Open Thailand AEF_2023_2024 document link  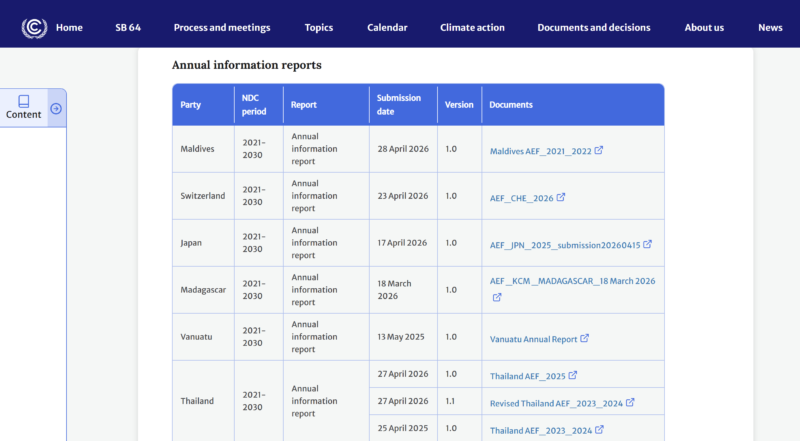pyautogui.click(x=540, y=431)
